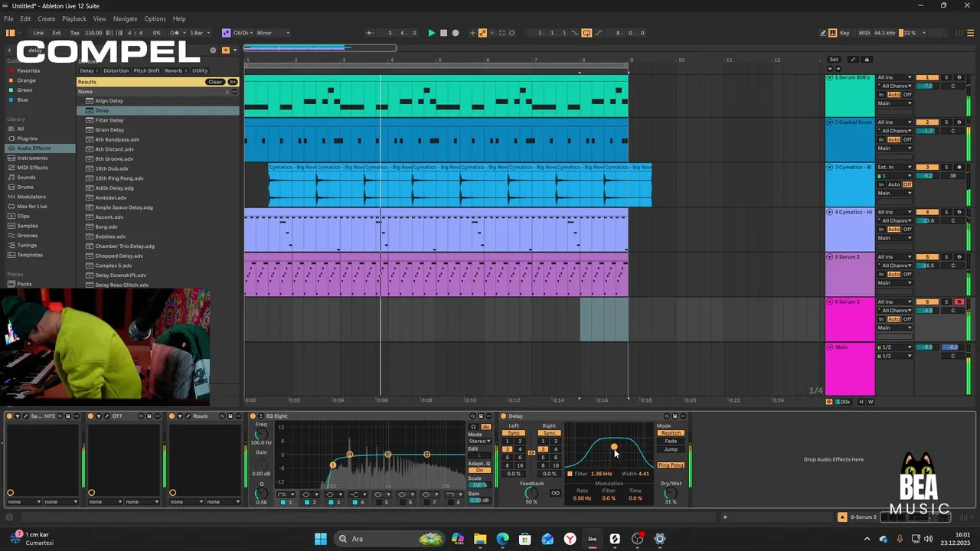Click the Link button
The image size is (980, 551).
pos(38,33)
